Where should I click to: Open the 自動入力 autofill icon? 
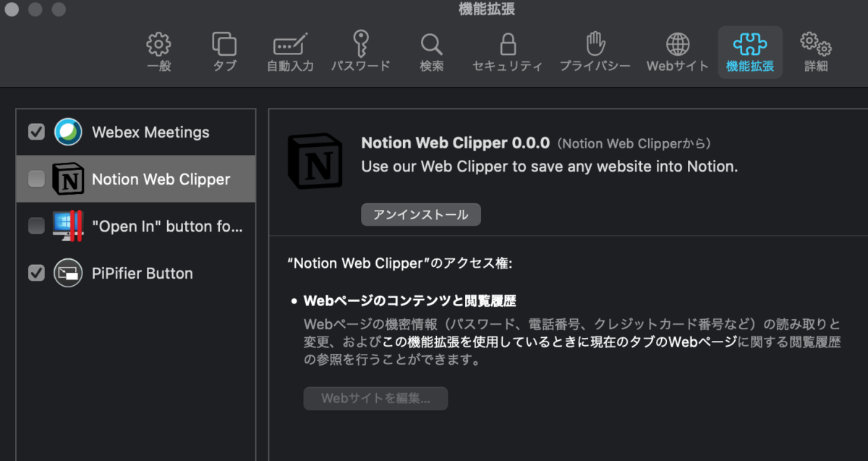pyautogui.click(x=290, y=45)
